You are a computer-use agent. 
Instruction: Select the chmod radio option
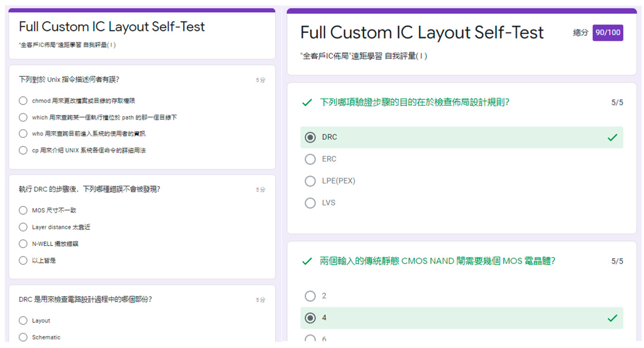(x=23, y=101)
